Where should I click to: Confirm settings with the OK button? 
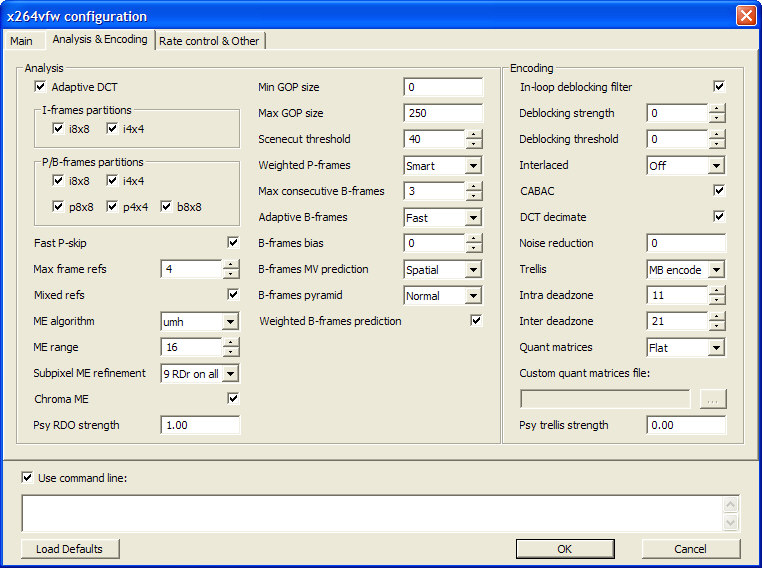coord(565,549)
